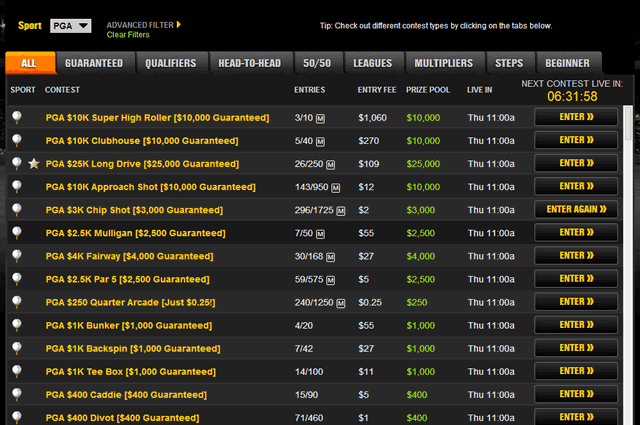The width and height of the screenshot is (640, 425).
Task: Open the Sport PGA dropdown
Action: tap(71, 26)
